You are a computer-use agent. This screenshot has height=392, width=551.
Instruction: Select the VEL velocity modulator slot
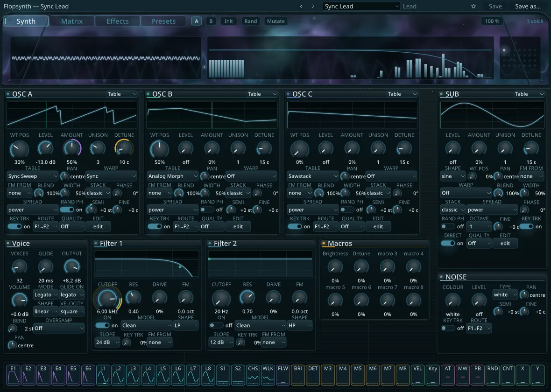(418, 374)
